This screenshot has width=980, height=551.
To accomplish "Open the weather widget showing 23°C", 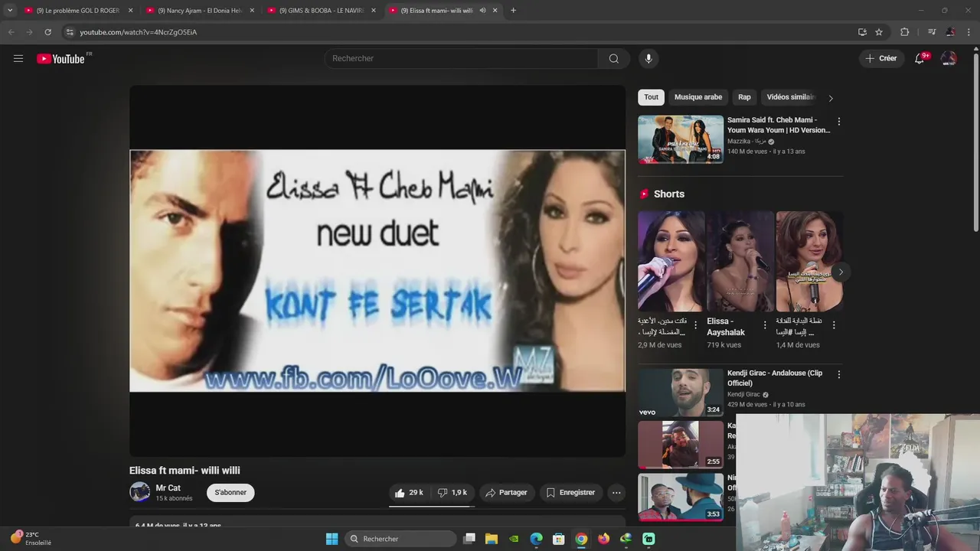I will [x=31, y=538].
